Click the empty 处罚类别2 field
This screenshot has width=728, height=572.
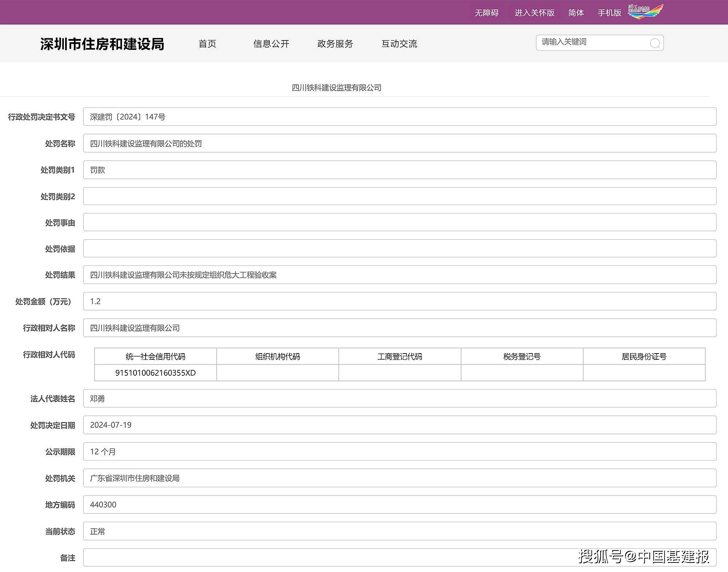[400, 196]
